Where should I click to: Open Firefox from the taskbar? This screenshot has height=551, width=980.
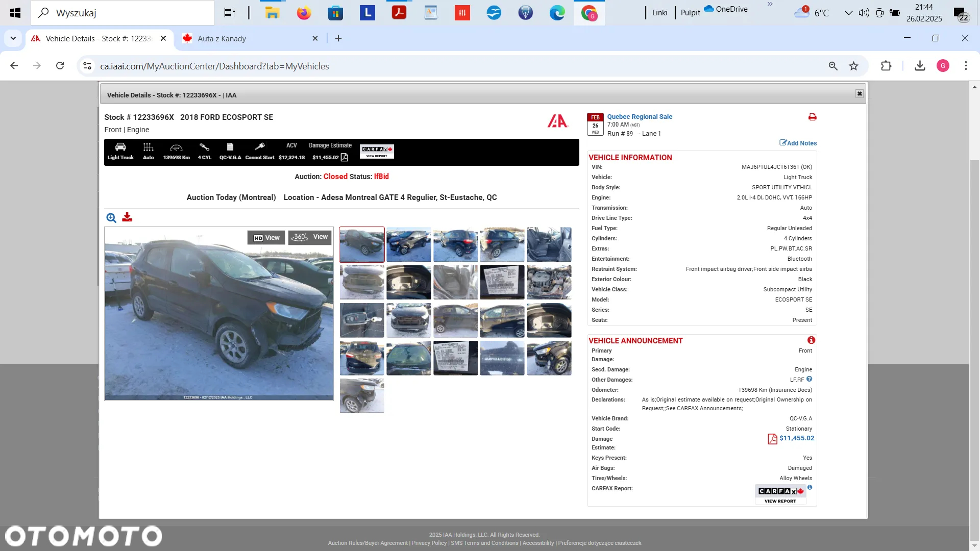point(304,13)
